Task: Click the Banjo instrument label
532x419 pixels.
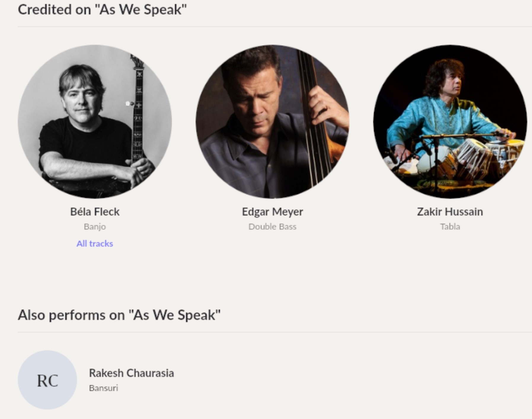Action: pos(95,227)
